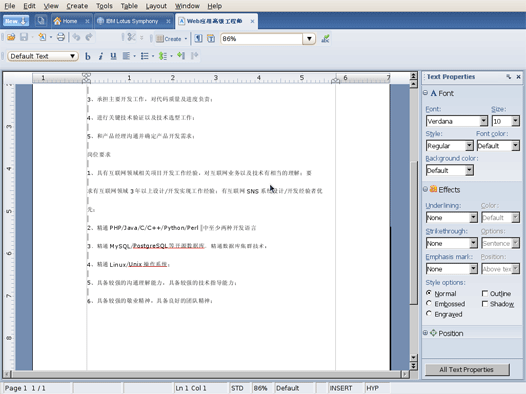Click the decrease indent icon

pos(195,55)
